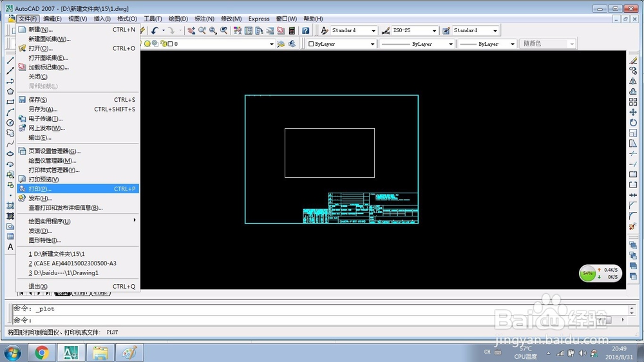Click the Real-time Pan hand icon
The image size is (644, 362).
(x=191, y=30)
